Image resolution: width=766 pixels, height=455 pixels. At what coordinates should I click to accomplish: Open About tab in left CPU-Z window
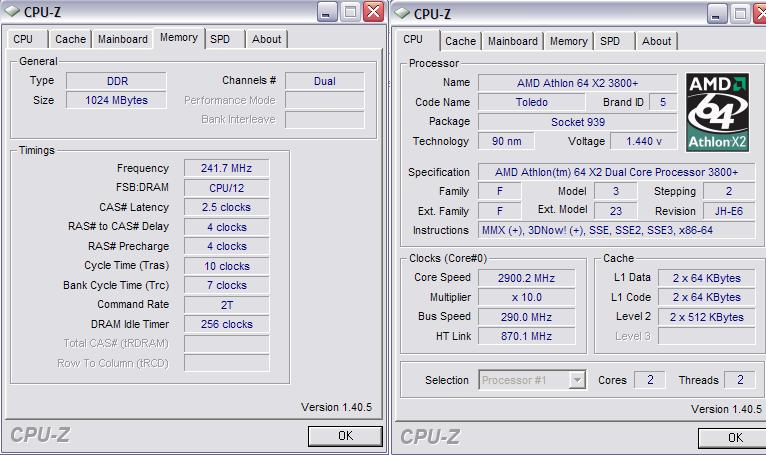pyautogui.click(x=267, y=39)
